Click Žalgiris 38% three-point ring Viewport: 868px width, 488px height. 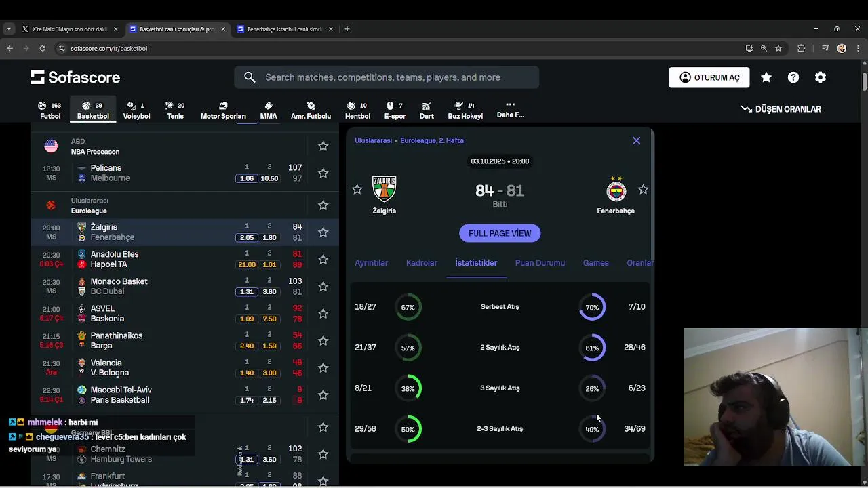[408, 388]
